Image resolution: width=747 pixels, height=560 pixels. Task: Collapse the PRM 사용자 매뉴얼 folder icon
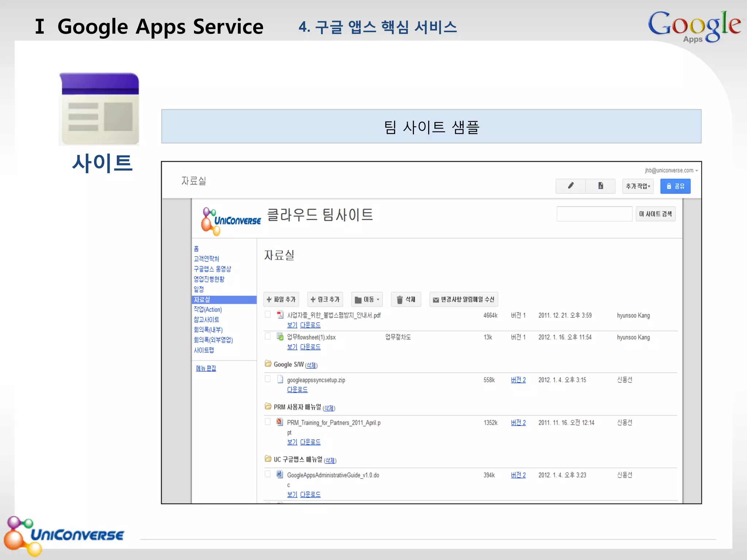[268, 406]
